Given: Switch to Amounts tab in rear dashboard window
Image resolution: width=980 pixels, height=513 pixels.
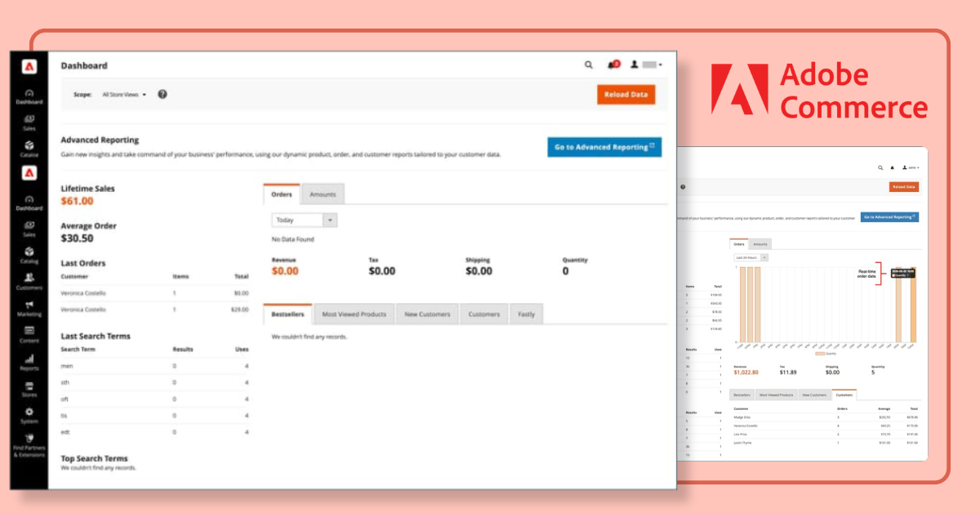Looking at the screenshot, I should point(759,243).
